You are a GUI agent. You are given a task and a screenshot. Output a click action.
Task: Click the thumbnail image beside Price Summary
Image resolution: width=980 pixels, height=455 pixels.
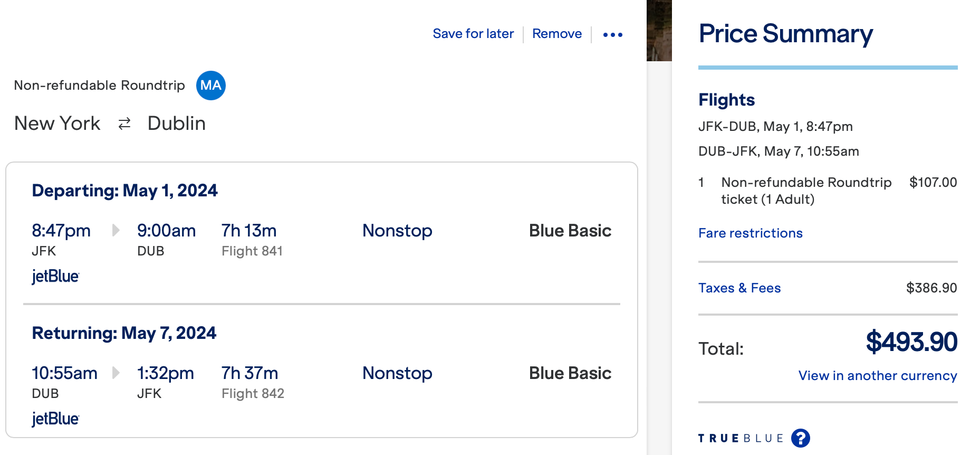pyautogui.click(x=659, y=30)
